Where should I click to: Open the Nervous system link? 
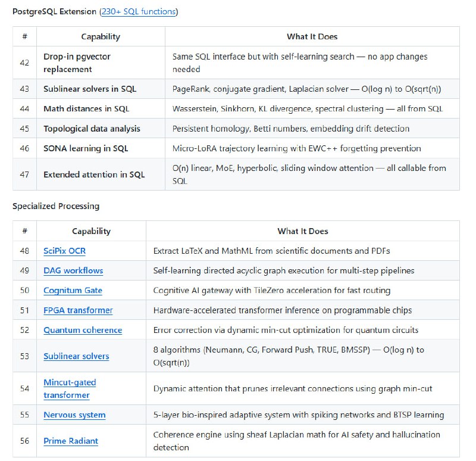pyautogui.click(x=74, y=415)
